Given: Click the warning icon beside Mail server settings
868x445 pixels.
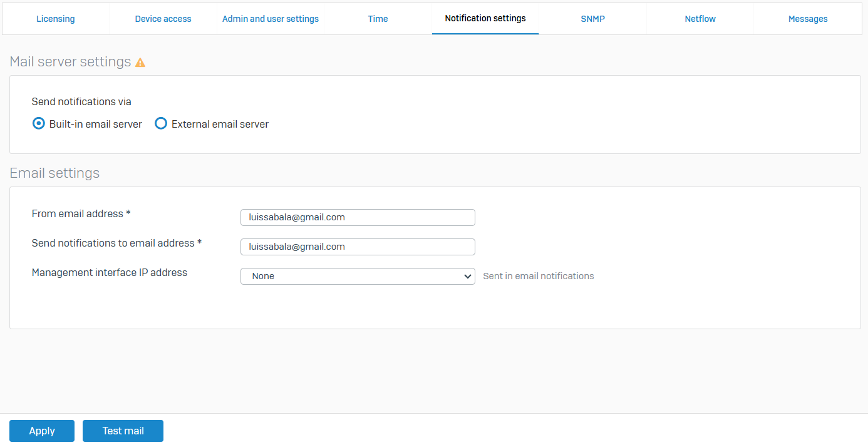Looking at the screenshot, I should (140, 63).
